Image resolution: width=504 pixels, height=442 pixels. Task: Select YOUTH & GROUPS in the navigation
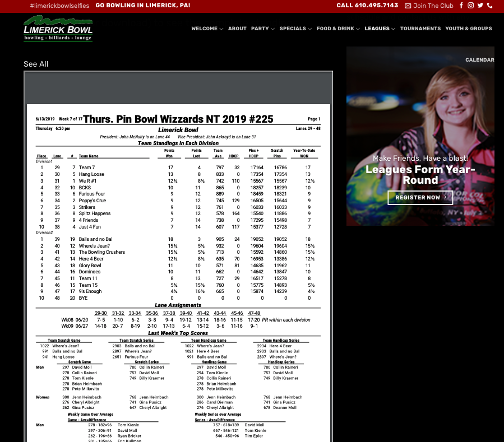tap(469, 29)
